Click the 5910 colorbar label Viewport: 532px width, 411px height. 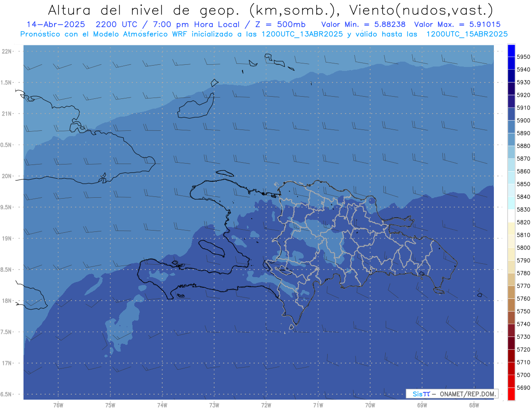(524, 108)
